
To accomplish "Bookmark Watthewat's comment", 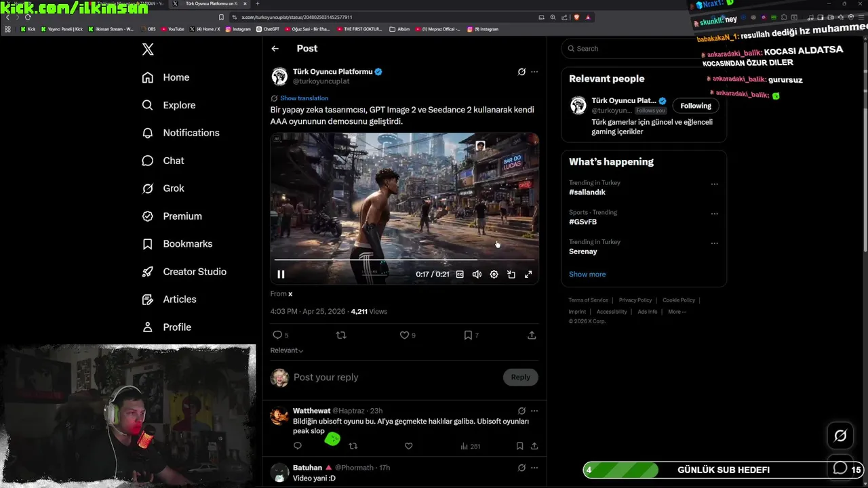I will coord(519,446).
